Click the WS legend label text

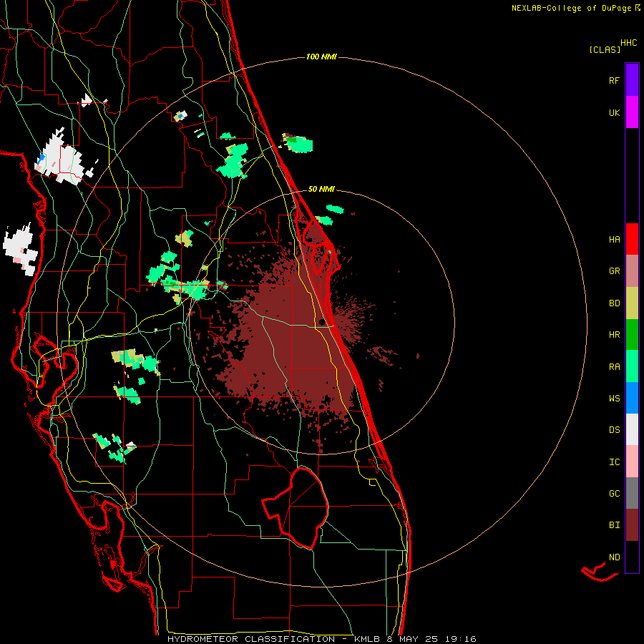tap(614, 399)
